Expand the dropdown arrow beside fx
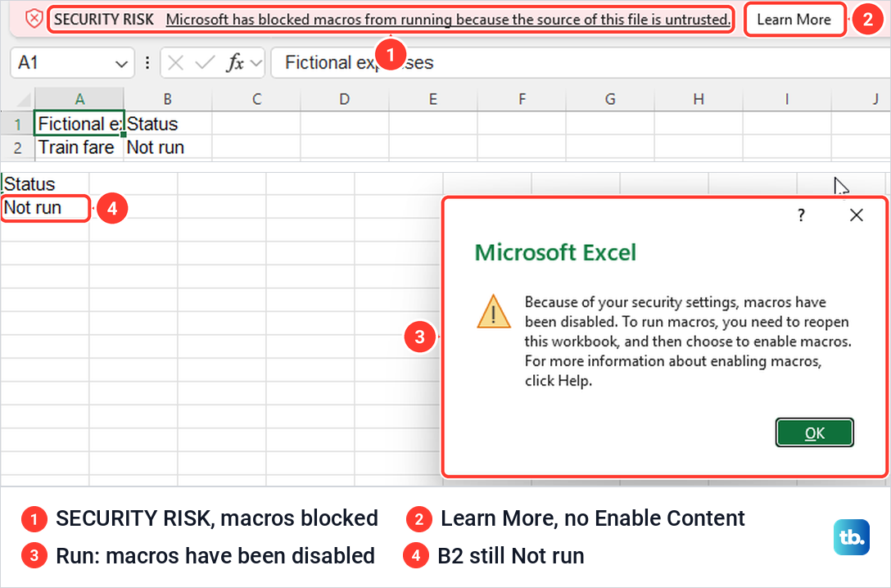This screenshot has height=588, width=891. [256, 62]
